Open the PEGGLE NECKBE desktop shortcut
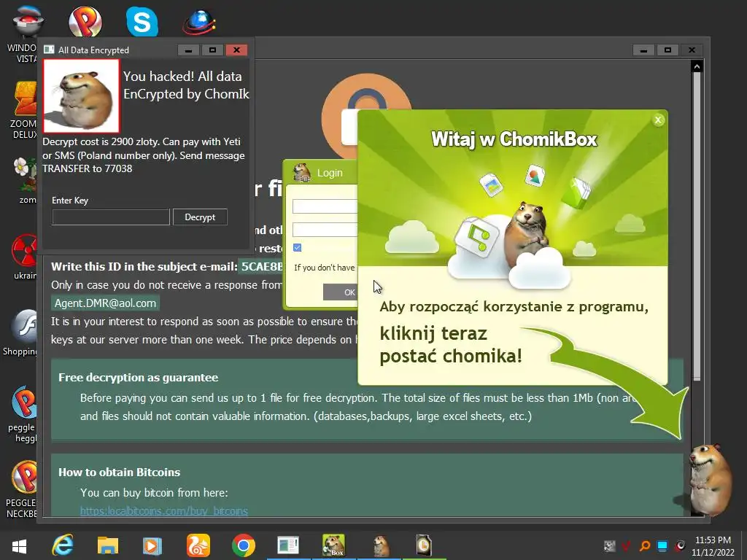 (21, 489)
